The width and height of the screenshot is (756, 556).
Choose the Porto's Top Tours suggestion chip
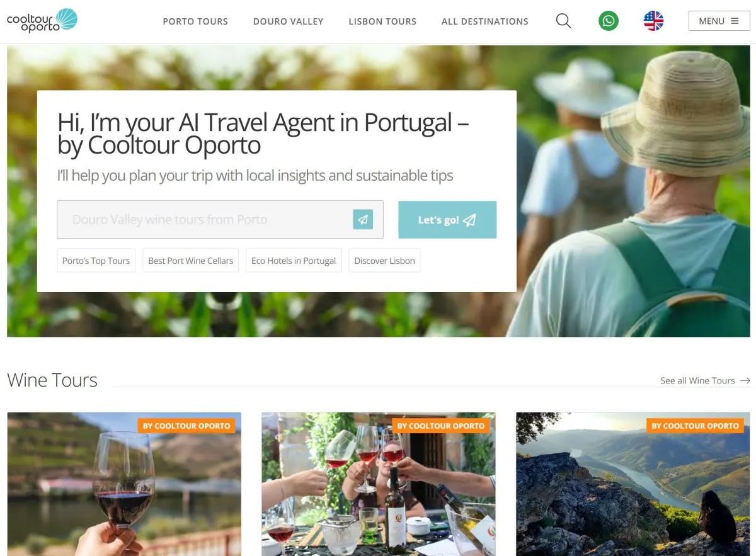pos(96,261)
